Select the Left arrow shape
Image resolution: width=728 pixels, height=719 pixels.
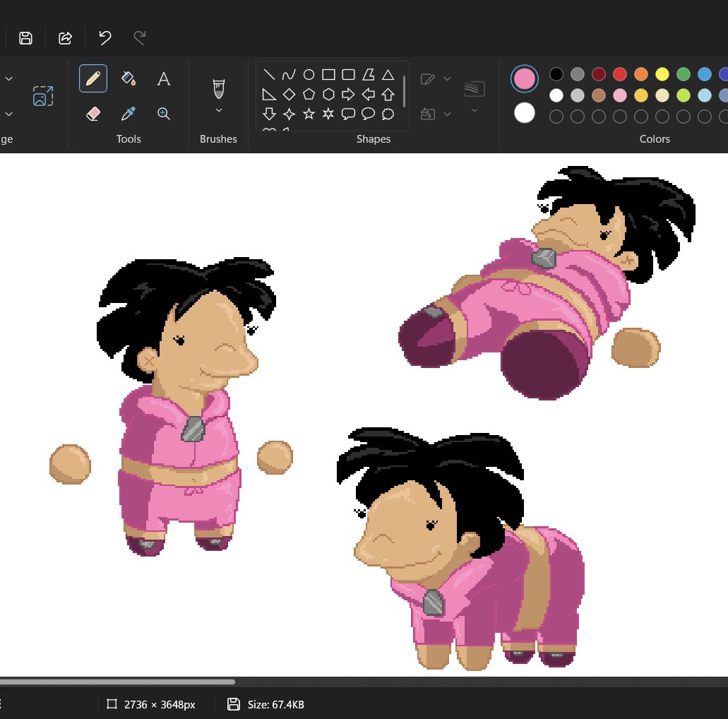[368, 94]
